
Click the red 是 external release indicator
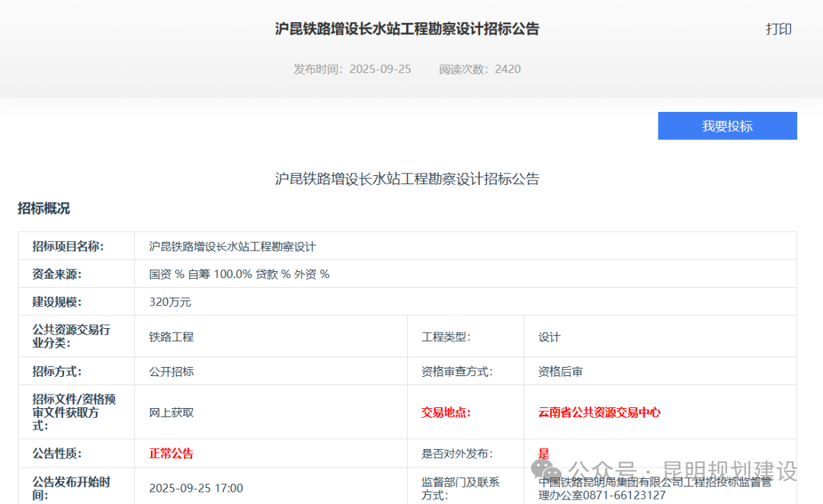click(542, 453)
